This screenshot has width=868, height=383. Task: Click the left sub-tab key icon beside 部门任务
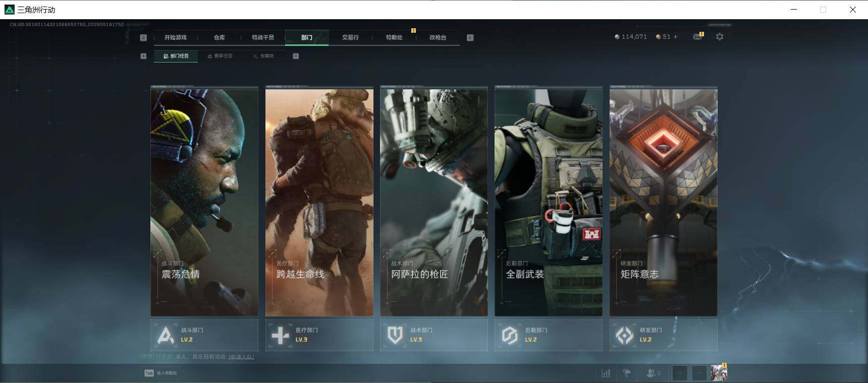coord(143,56)
